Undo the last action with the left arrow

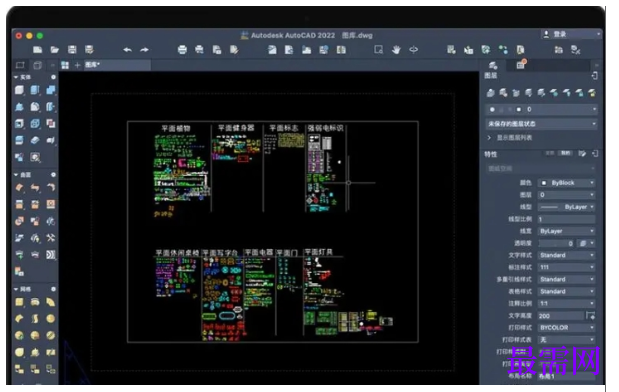click(x=127, y=50)
